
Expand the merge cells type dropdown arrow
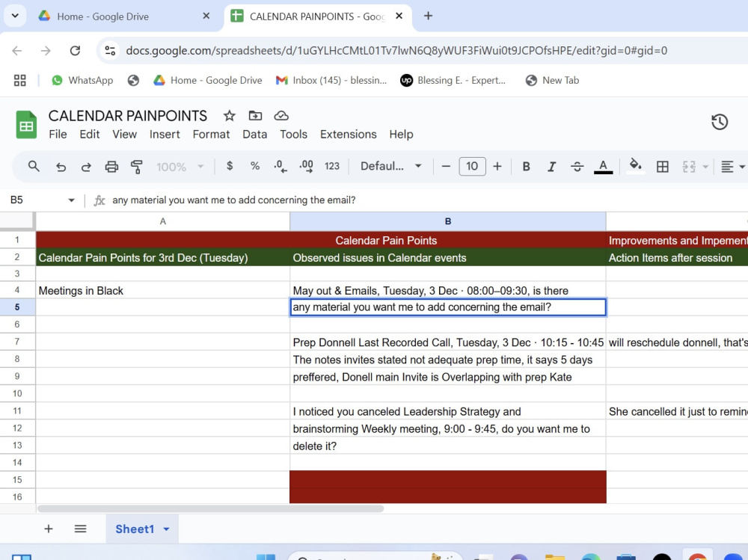point(705,167)
